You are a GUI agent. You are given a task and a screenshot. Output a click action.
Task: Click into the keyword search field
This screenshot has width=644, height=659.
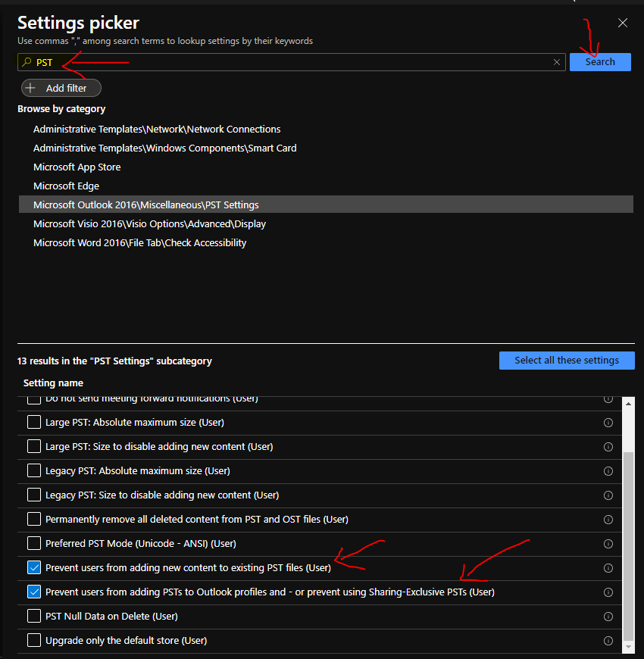[x=291, y=62]
